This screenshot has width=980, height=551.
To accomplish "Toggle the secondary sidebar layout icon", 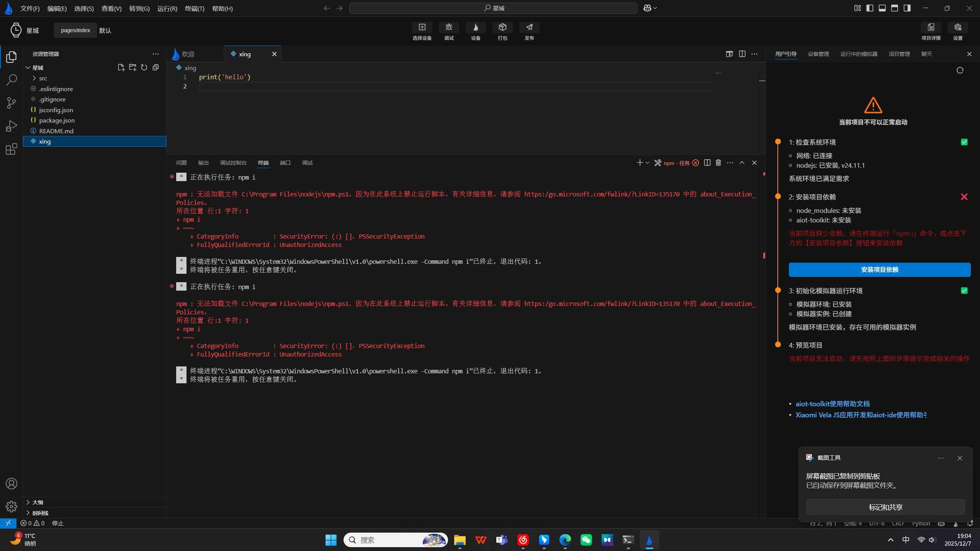I will 907,8.
